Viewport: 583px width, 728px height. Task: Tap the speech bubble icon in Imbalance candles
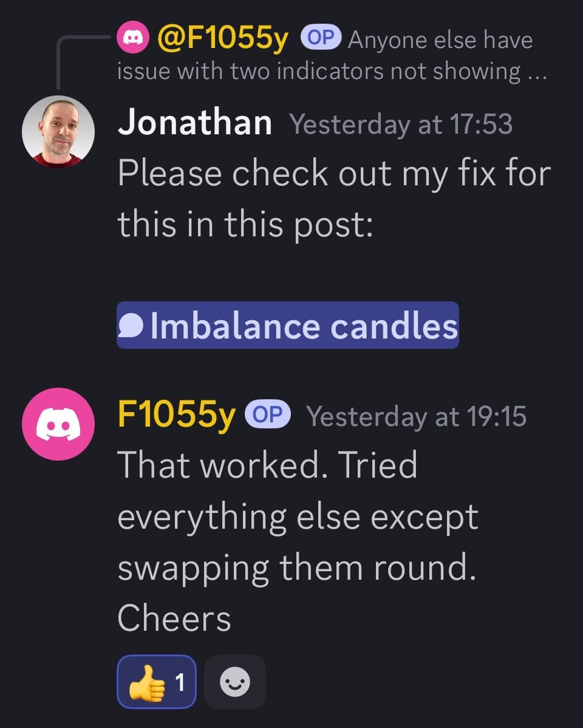(132, 326)
